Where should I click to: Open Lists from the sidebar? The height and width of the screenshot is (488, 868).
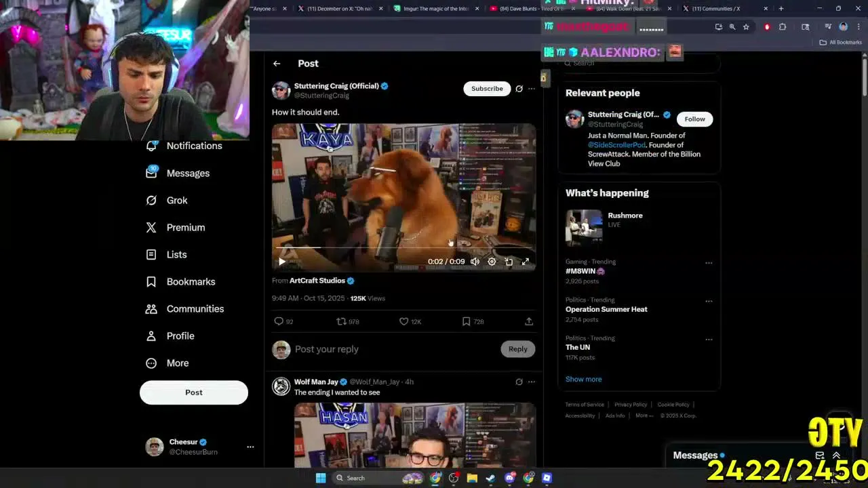tap(166, 254)
